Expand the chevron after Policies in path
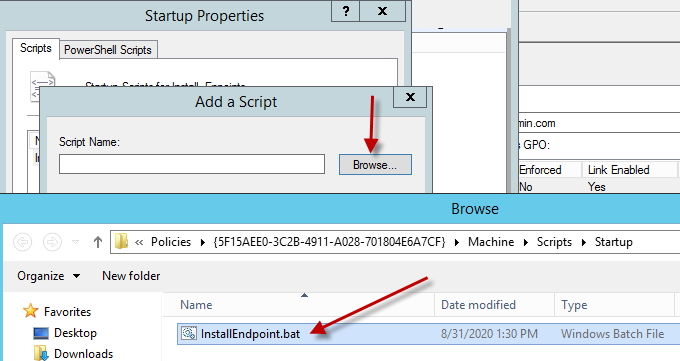 (x=203, y=242)
